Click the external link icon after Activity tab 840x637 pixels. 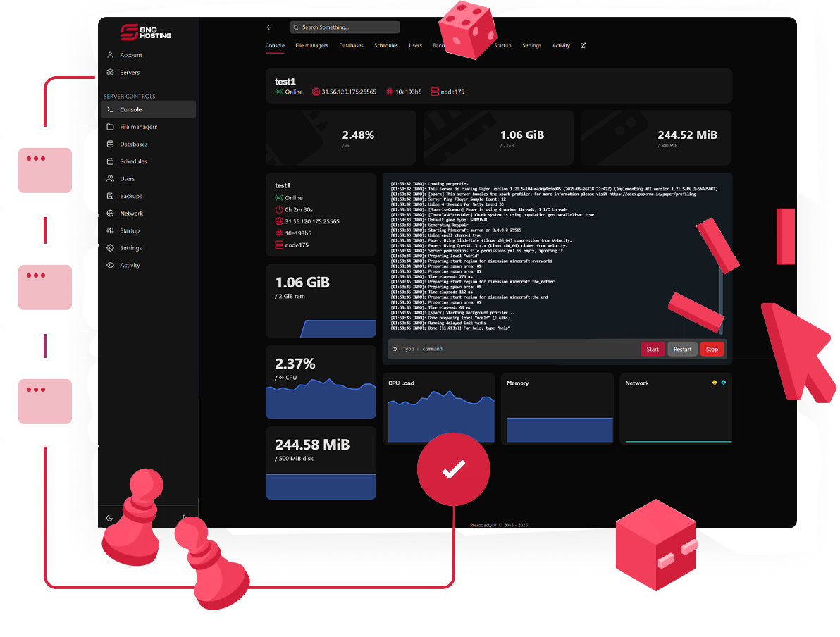583,46
